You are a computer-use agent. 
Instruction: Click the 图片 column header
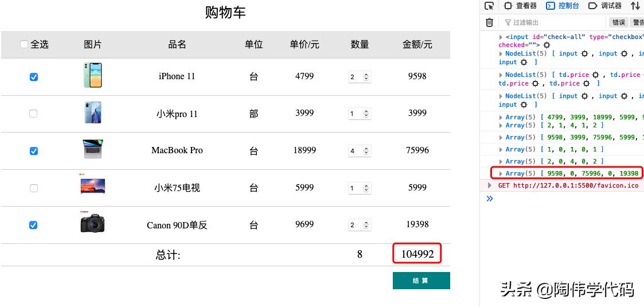[93, 44]
